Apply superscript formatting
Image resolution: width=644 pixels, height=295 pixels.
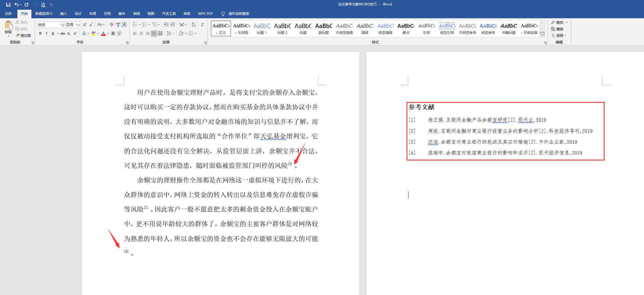[x=75, y=34]
